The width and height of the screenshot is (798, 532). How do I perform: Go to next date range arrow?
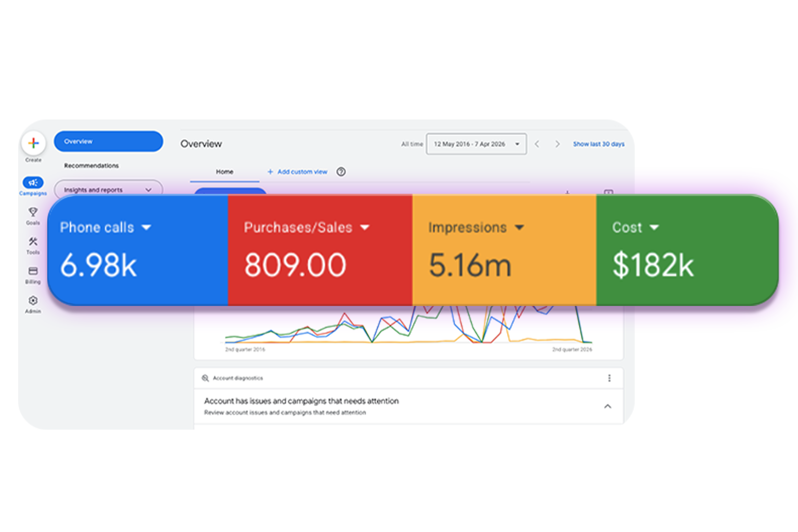click(x=557, y=144)
